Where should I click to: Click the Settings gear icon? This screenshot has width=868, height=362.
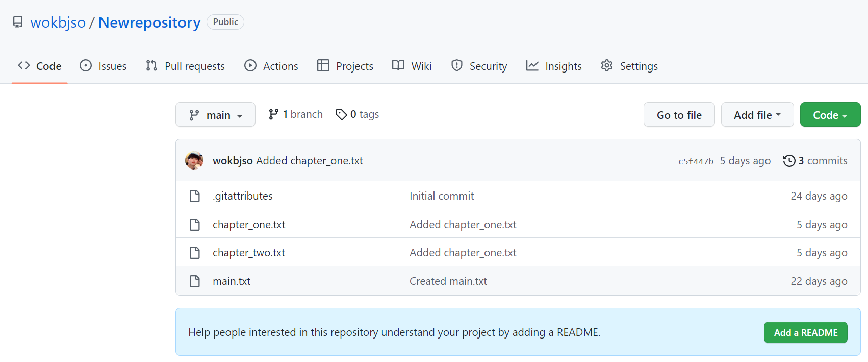pos(607,66)
